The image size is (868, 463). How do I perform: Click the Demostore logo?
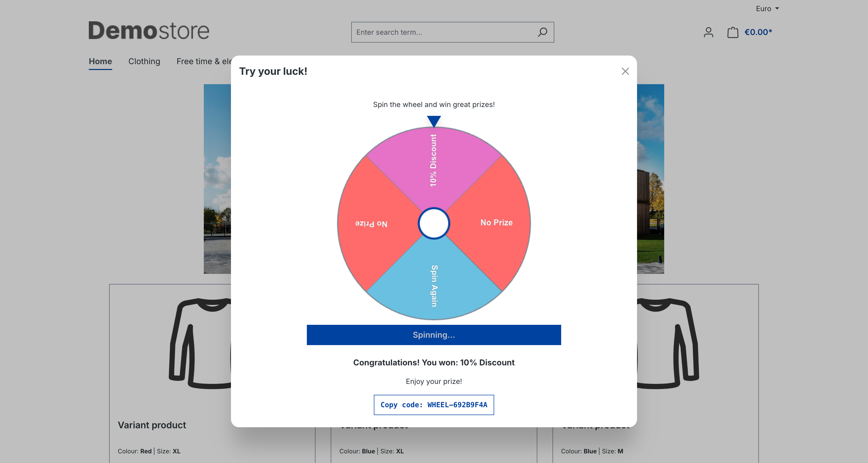148,31
